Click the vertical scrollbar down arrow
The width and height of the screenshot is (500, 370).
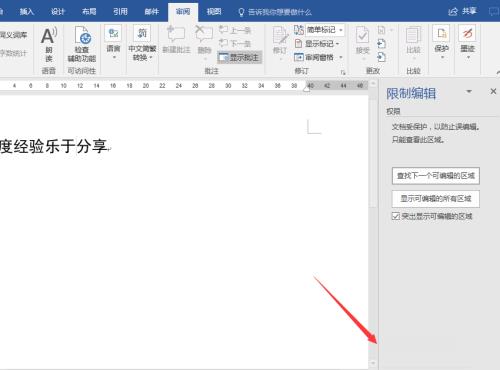373,363
